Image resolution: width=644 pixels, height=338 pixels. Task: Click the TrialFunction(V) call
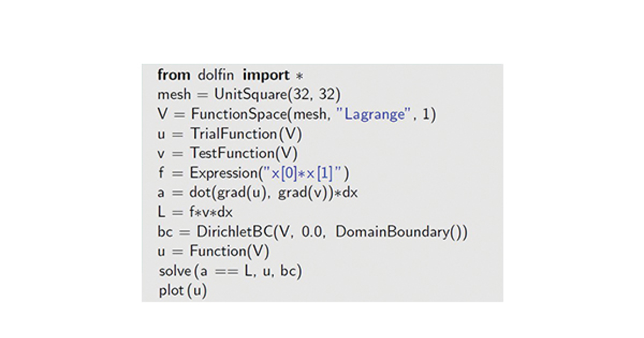coord(246,134)
